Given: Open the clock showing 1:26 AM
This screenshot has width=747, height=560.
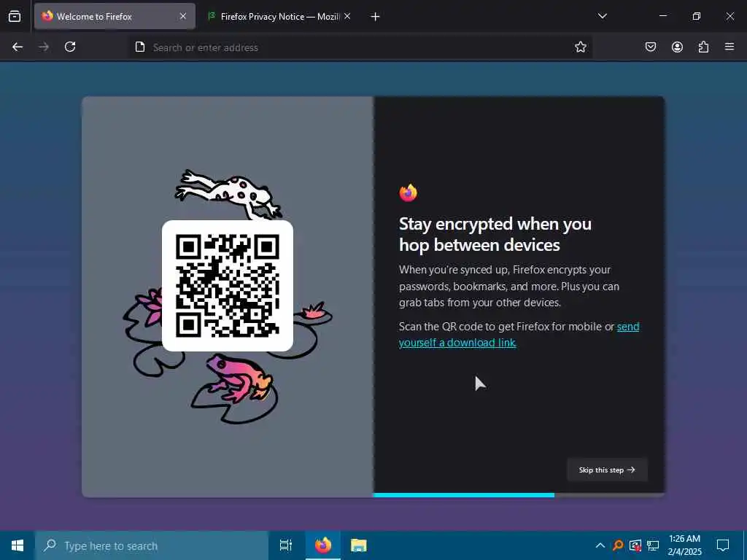Looking at the screenshot, I should tap(684, 545).
